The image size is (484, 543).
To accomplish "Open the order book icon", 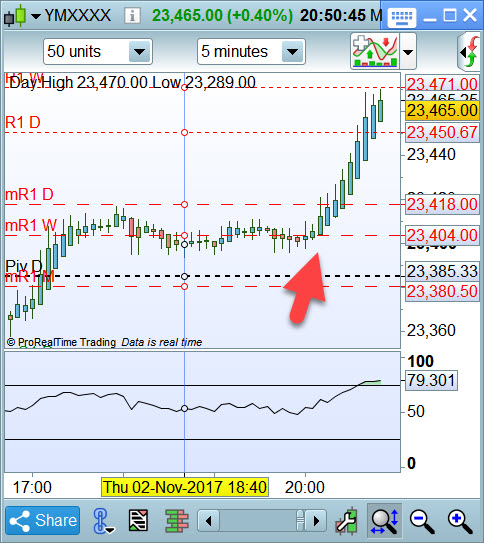I will pyautogui.click(x=177, y=520).
